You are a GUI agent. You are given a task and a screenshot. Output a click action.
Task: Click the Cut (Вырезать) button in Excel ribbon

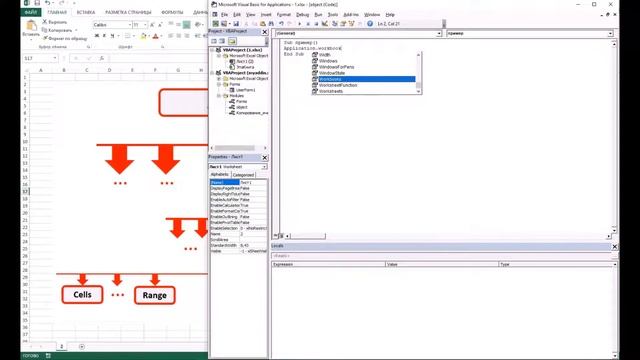click(x=55, y=22)
